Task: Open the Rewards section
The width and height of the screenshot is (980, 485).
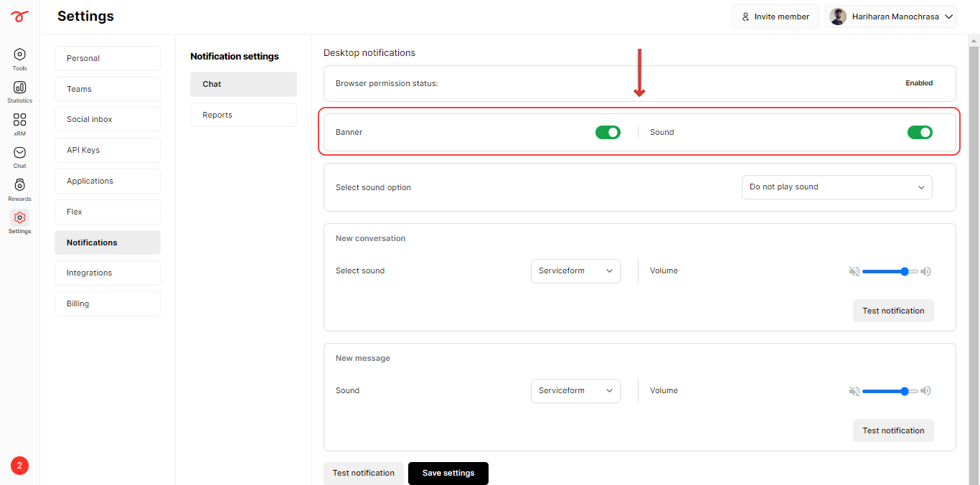Action: 19,189
